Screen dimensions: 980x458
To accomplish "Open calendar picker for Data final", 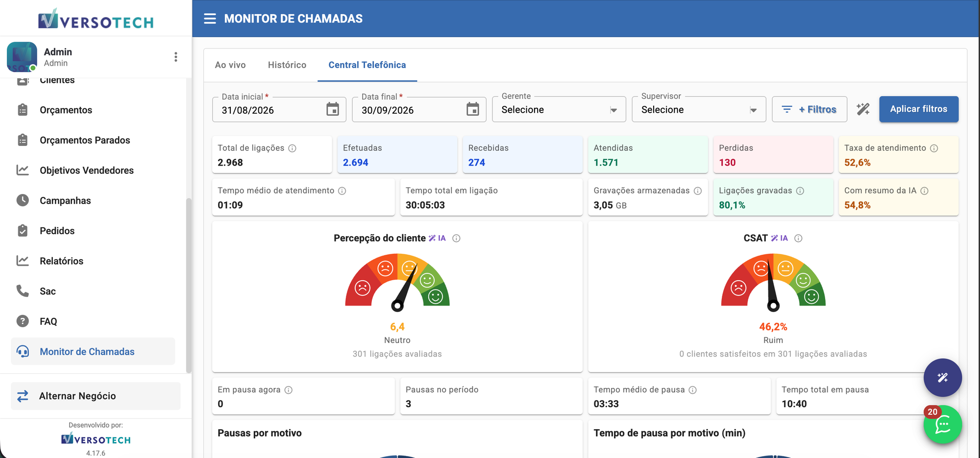I will click(472, 109).
